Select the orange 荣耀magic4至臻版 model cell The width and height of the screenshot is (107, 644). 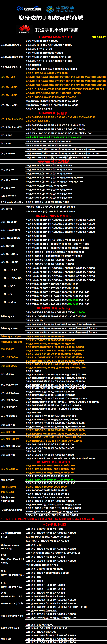coord(13,337)
